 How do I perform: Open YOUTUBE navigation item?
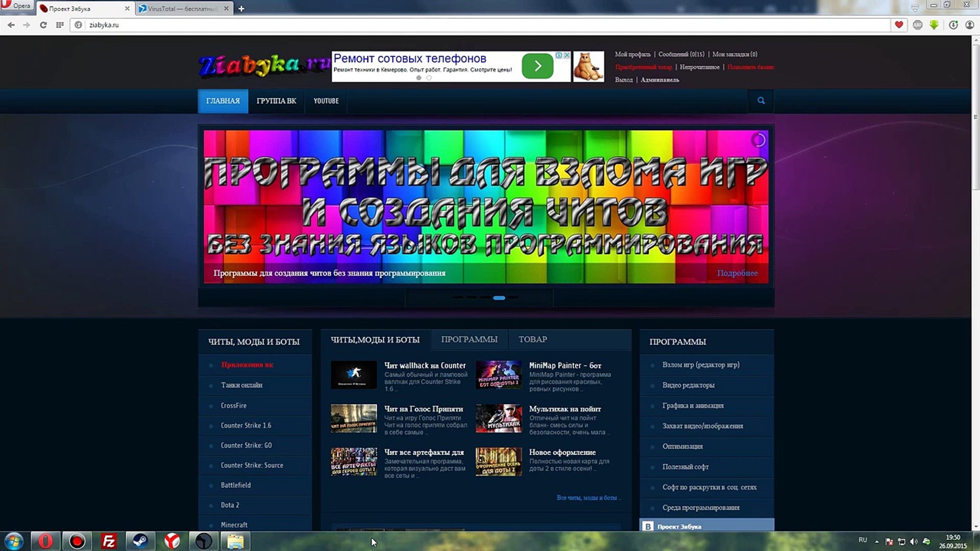[x=326, y=101]
